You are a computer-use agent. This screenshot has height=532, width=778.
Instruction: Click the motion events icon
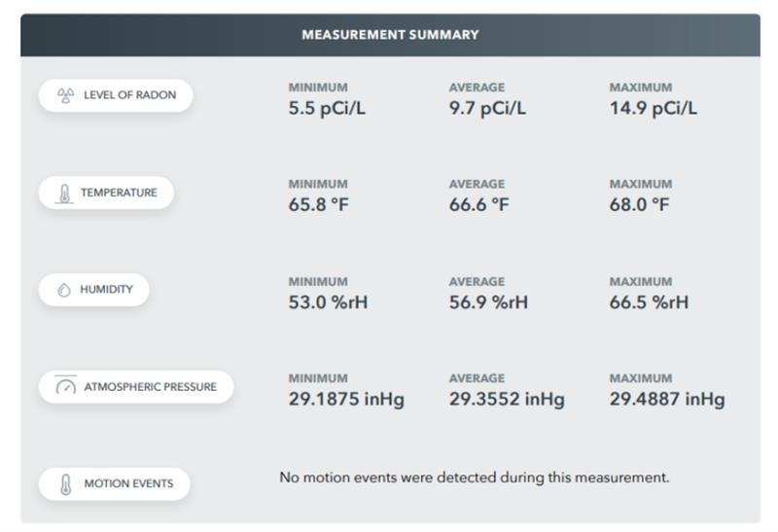pyautogui.click(x=65, y=484)
